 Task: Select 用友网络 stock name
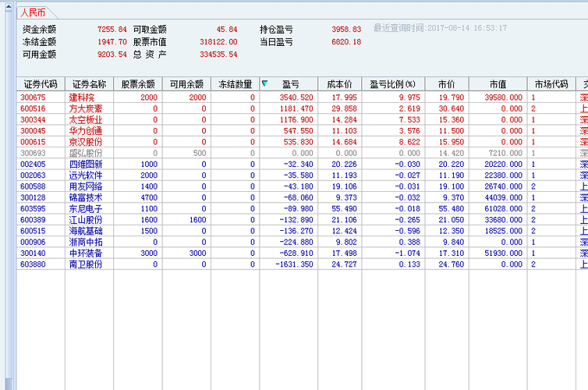[x=86, y=186]
